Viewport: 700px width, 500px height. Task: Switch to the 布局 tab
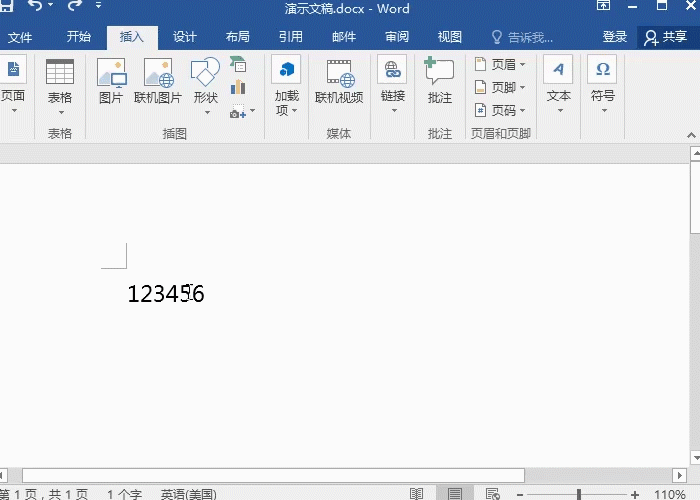(238, 37)
